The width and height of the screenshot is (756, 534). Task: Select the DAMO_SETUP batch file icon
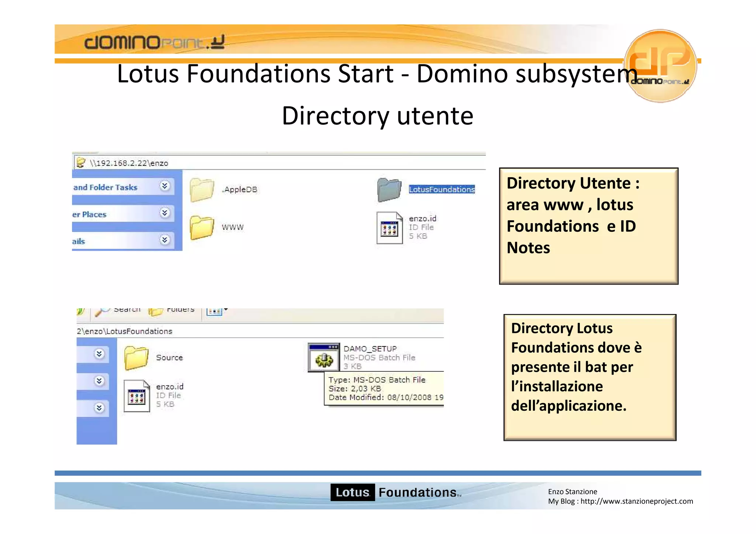point(324,357)
